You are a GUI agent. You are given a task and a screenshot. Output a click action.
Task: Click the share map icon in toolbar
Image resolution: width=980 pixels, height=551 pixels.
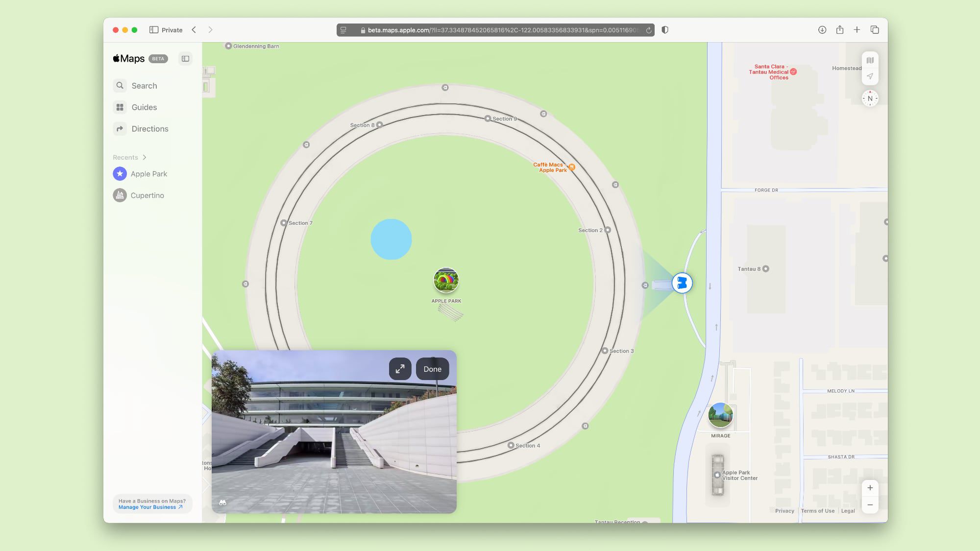click(840, 29)
